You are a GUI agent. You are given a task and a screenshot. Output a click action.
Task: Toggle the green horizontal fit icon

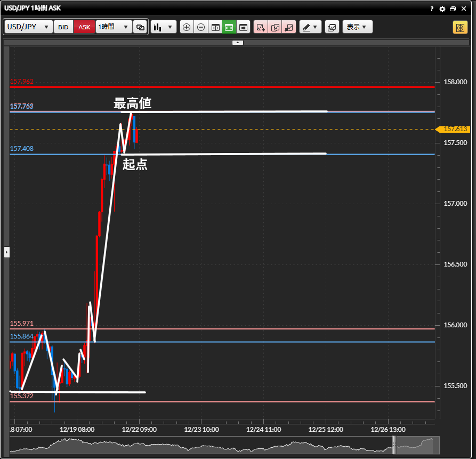point(229,27)
